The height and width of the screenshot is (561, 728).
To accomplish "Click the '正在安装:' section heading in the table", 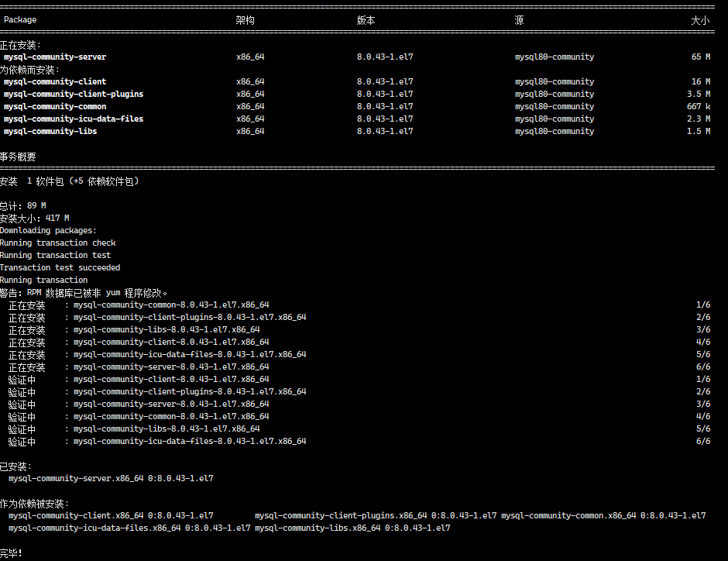I will pyautogui.click(x=20, y=45).
